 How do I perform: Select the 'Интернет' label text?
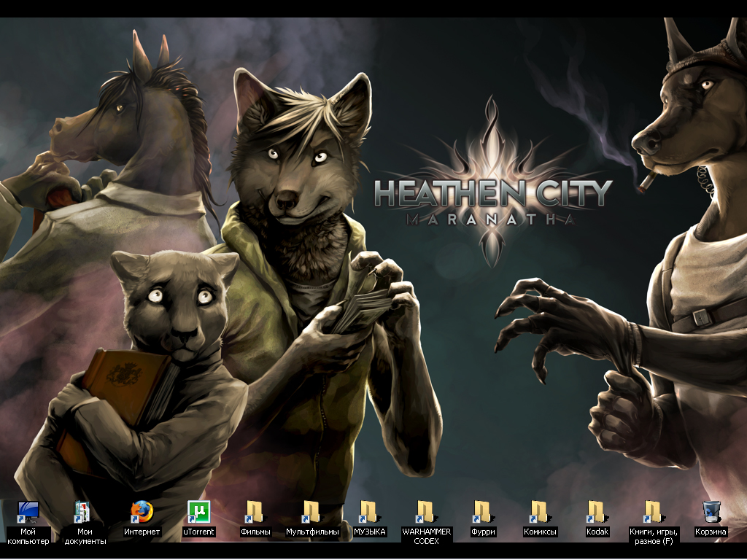coord(142,532)
